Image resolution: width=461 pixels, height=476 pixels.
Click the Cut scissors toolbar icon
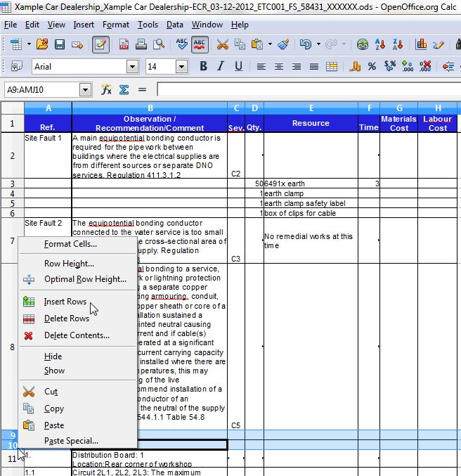tap(223, 44)
